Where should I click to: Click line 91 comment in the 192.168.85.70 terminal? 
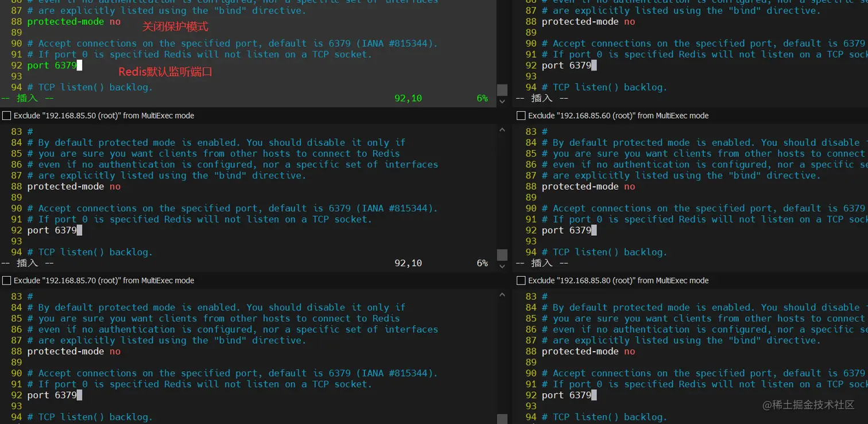(x=200, y=384)
